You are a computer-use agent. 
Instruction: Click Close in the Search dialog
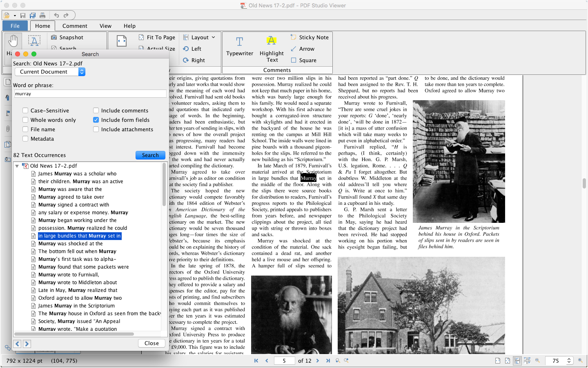pos(151,343)
